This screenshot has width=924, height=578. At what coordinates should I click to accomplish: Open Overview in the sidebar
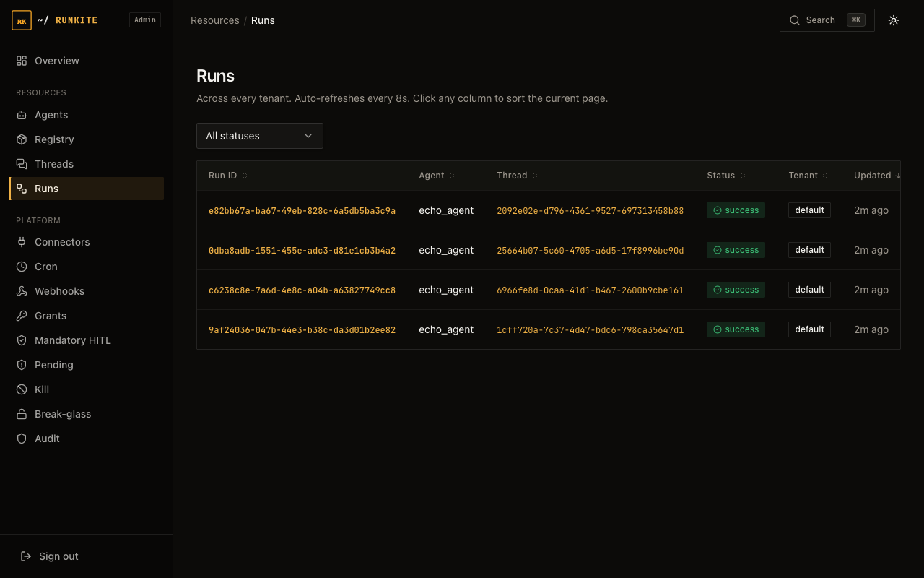(x=87, y=61)
